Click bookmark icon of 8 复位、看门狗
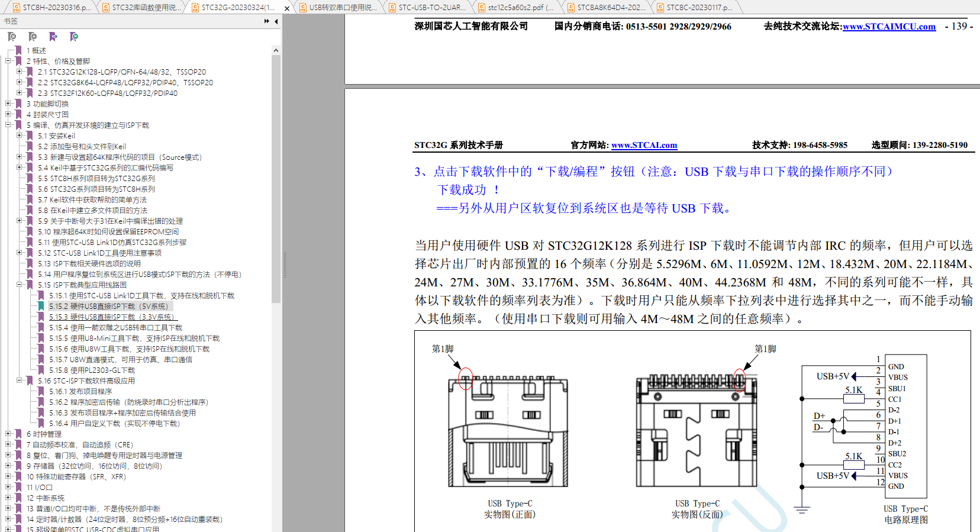 pos(18,455)
